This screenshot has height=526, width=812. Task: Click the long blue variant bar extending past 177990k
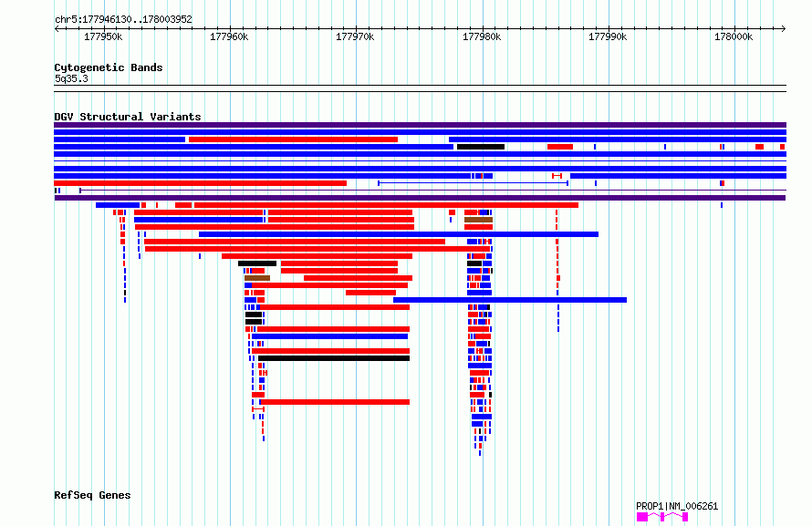[x=510, y=300]
